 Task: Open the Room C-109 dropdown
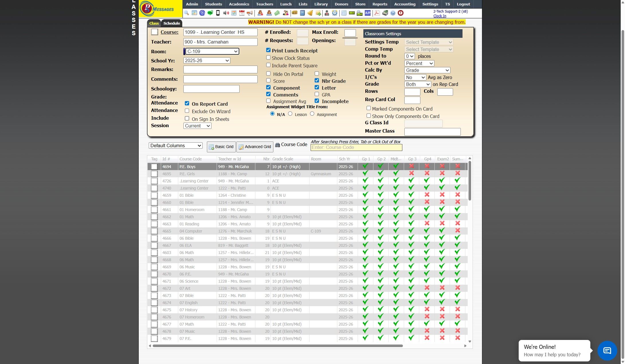tap(212, 51)
